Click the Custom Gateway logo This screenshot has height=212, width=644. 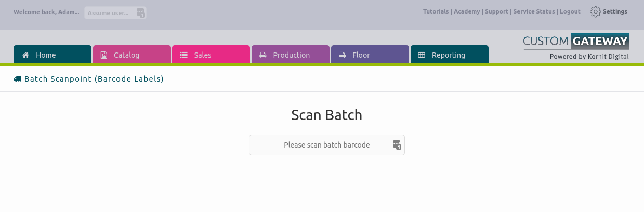(x=576, y=42)
